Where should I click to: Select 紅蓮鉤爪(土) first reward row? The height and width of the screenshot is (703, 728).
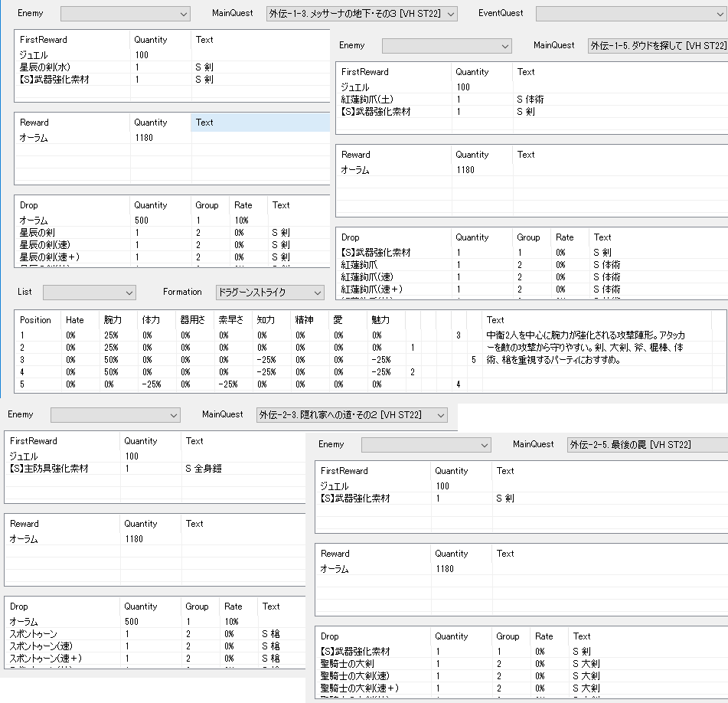click(531, 100)
